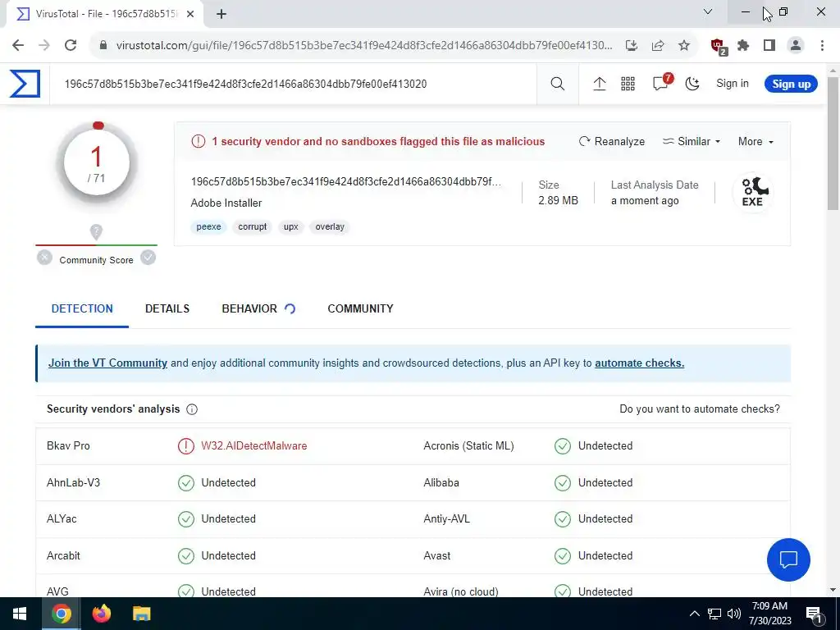Select the DETECTION tab
Viewport: 840px width, 630px height.
(x=82, y=308)
